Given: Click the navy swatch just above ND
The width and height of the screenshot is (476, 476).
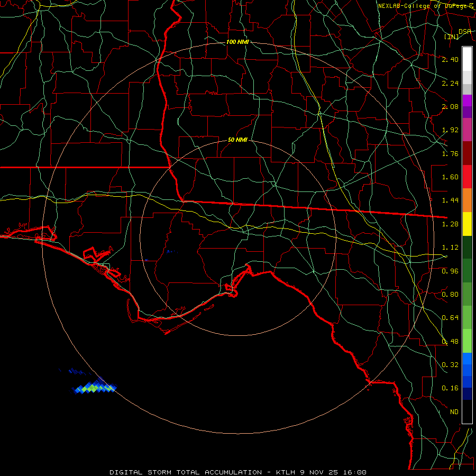Looking at the screenshot, I should [x=467, y=393].
